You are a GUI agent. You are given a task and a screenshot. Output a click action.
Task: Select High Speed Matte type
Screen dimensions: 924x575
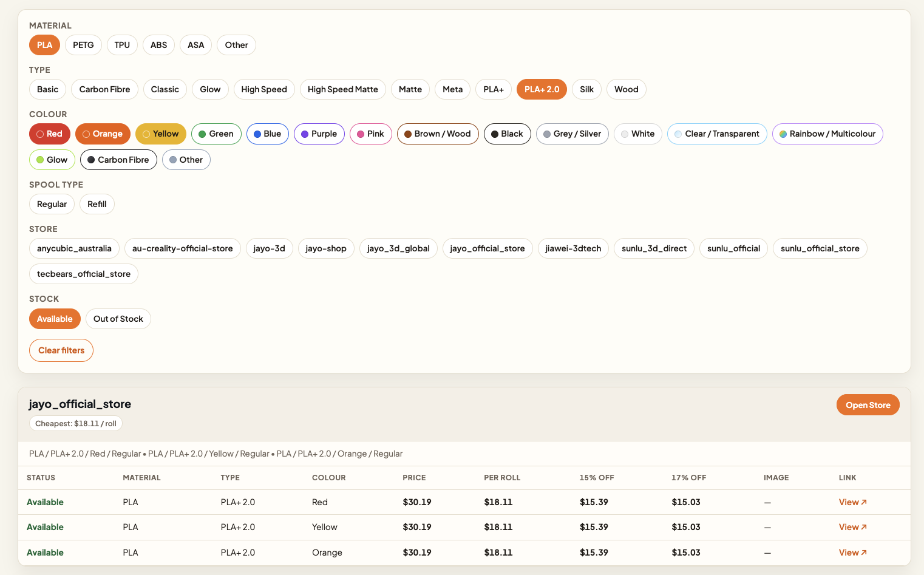click(x=343, y=89)
